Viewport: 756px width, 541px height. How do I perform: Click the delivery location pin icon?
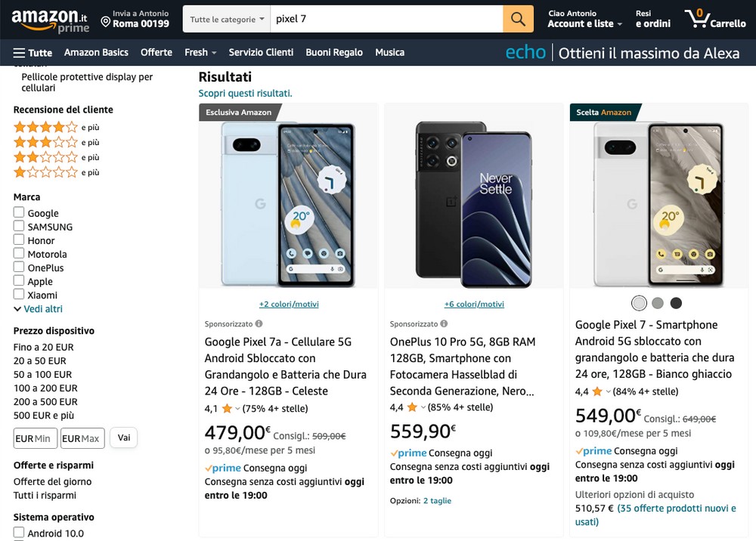[106, 23]
